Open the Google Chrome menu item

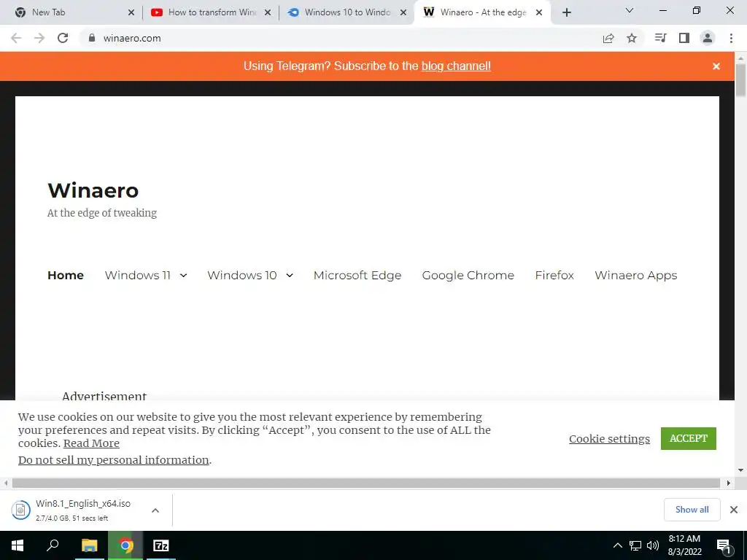coord(468,275)
